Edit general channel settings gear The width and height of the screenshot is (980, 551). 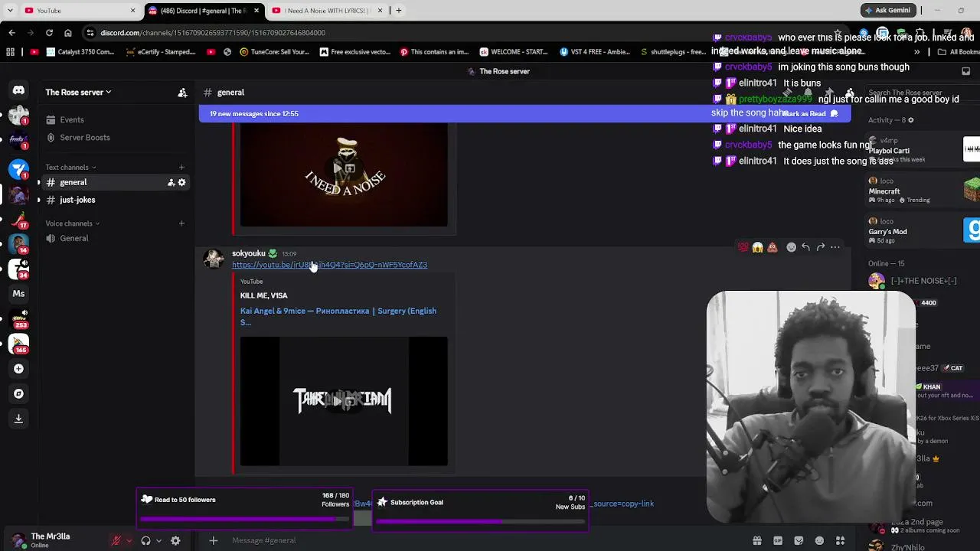coord(181,182)
